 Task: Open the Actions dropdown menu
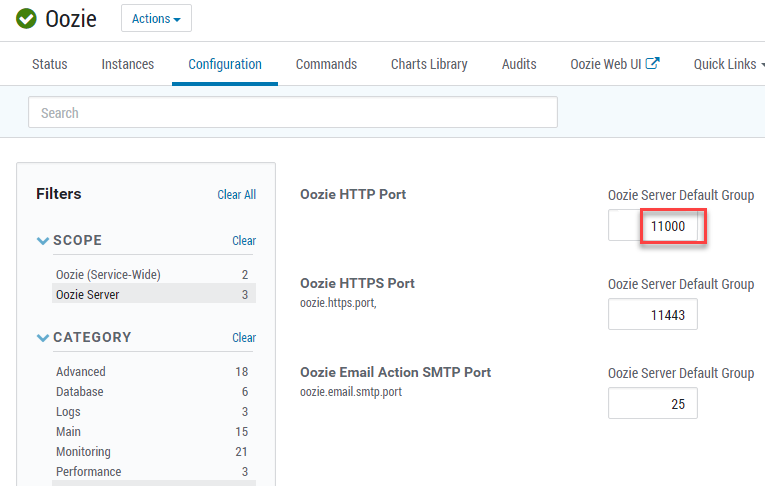point(156,18)
